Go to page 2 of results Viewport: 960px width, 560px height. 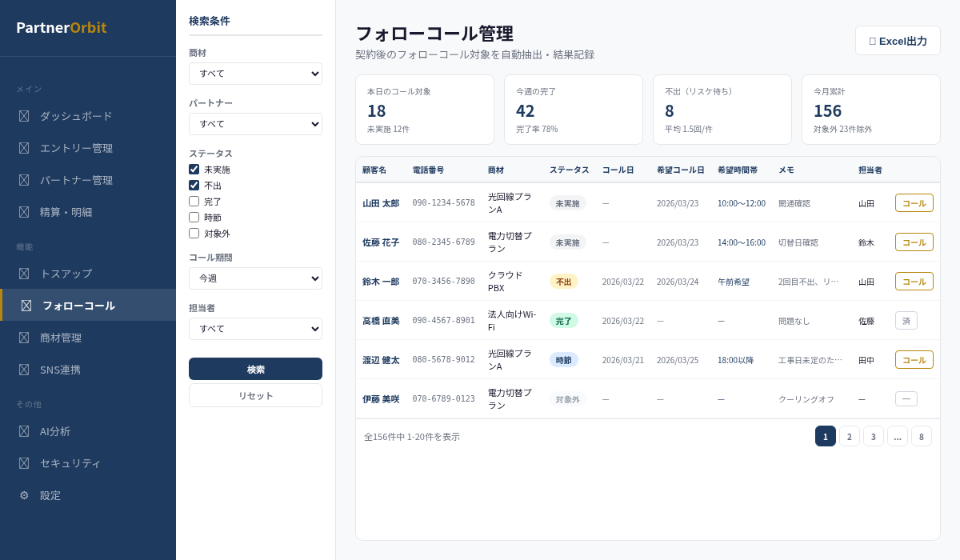tap(849, 436)
